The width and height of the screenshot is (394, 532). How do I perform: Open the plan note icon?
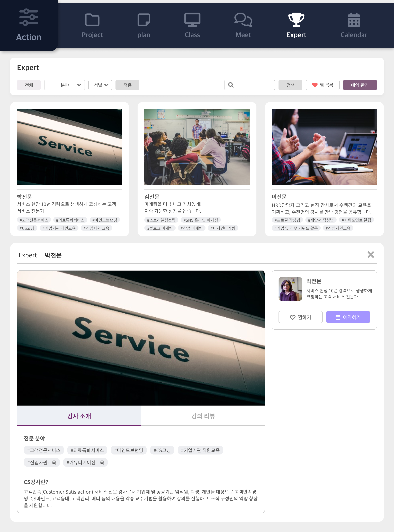pos(144,20)
